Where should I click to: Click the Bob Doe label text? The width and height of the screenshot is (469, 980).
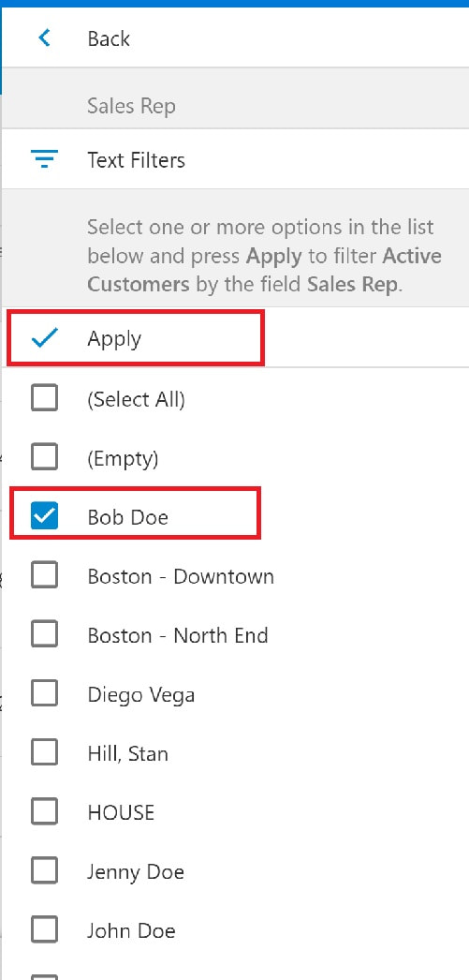pos(128,517)
